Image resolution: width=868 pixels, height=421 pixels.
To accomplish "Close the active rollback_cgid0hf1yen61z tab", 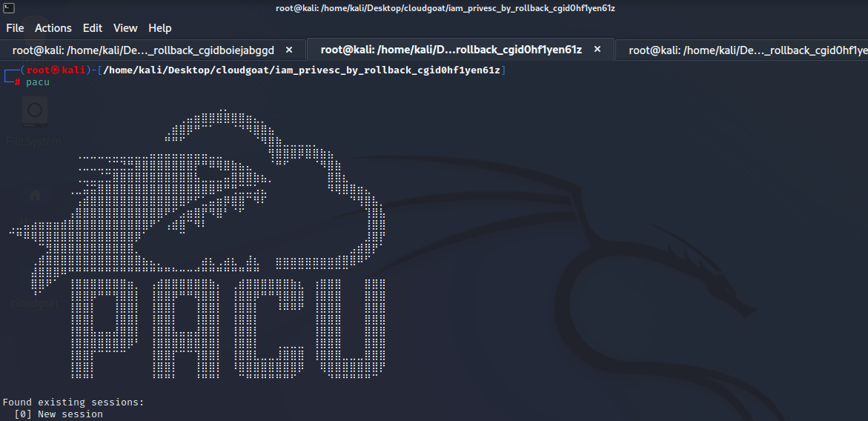I will coord(597,49).
